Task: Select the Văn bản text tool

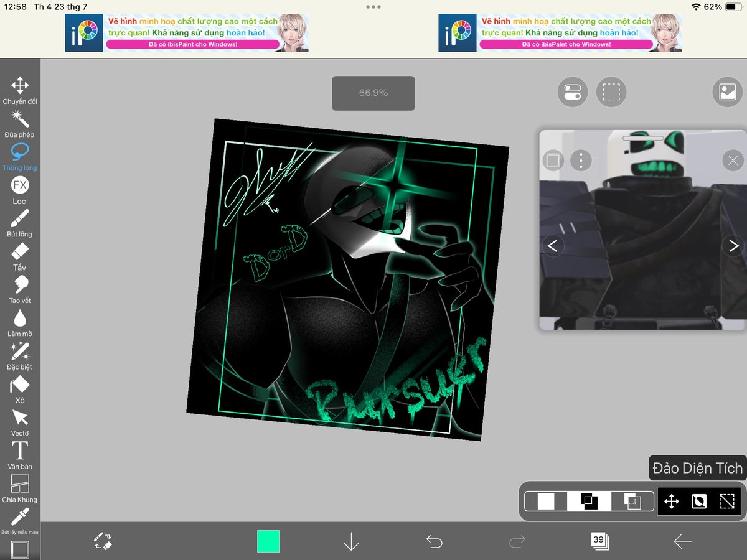Action: [x=19, y=451]
